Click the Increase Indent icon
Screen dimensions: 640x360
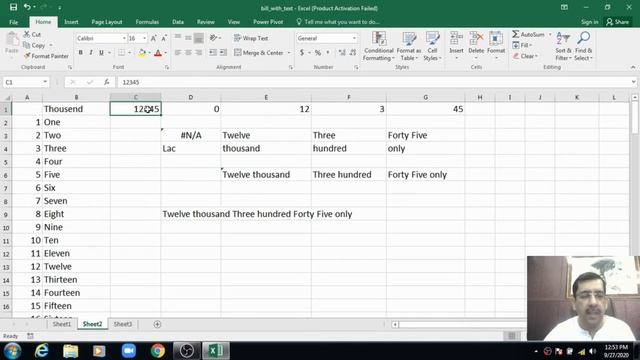tap(223, 53)
